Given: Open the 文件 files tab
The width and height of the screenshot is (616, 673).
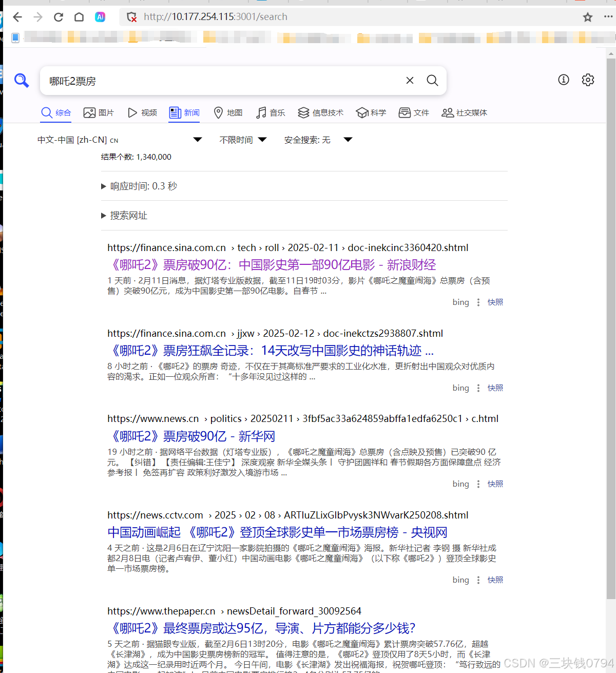Looking at the screenshot, I should (414, 113).
